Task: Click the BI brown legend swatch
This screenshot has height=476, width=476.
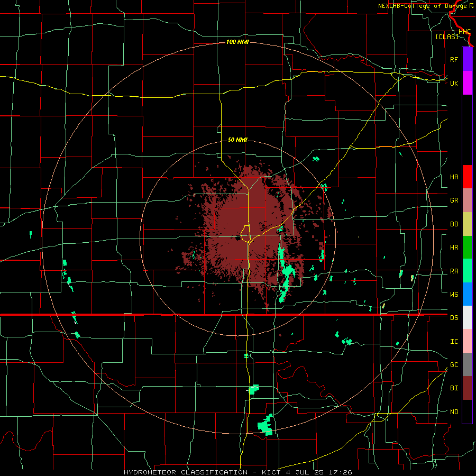Action: pyautogui.click(x=467, y=388)
